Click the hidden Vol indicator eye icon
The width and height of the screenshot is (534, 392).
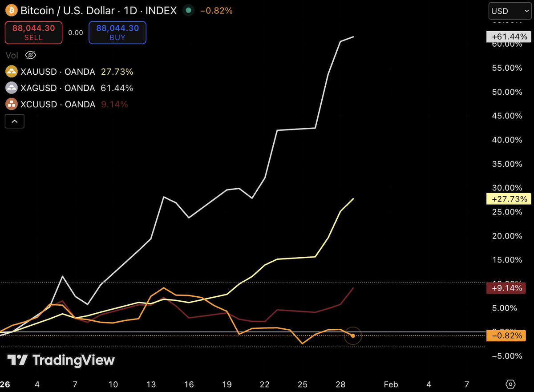30,55
